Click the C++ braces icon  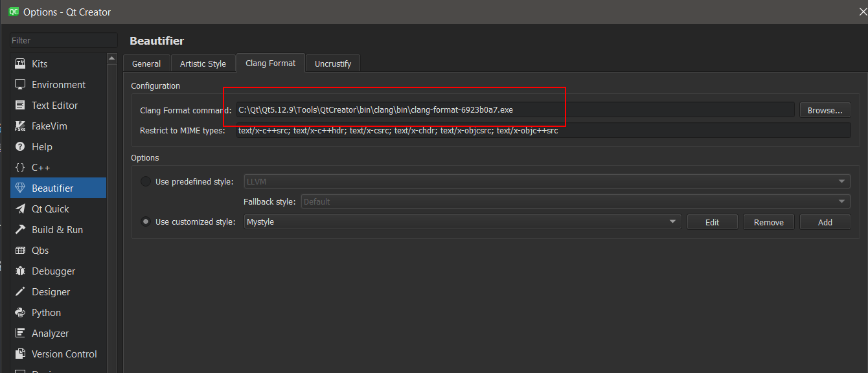tap(20, 168)
